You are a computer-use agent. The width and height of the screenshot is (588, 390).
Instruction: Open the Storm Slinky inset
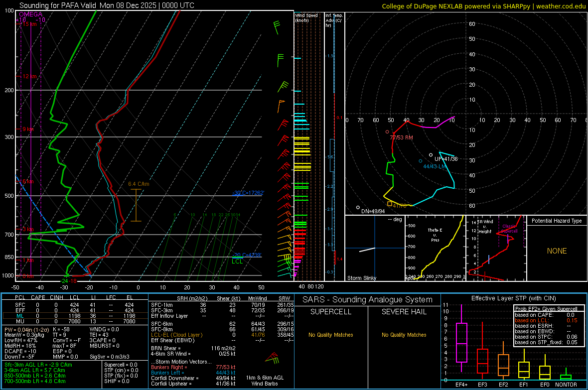click(x=375, y=248)
